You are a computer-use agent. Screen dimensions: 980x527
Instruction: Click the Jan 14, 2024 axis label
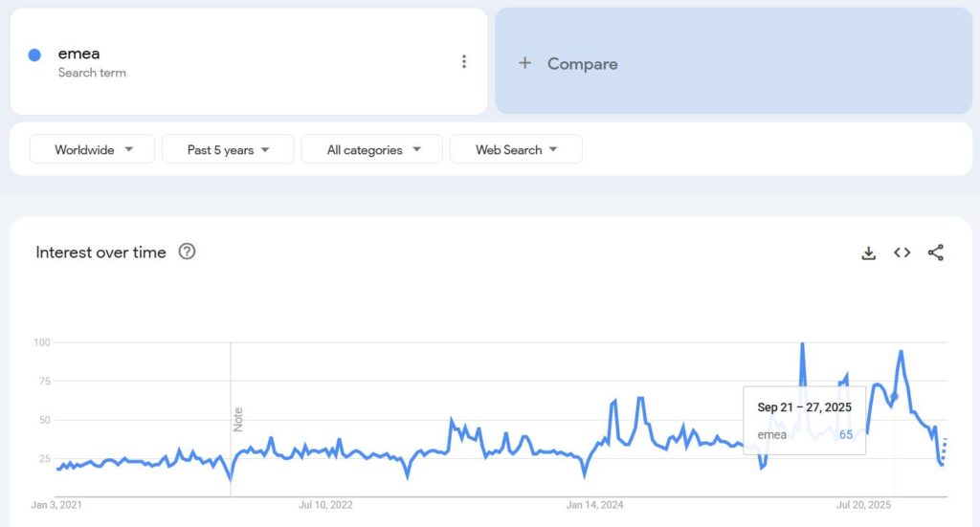(x=594, y=504)
